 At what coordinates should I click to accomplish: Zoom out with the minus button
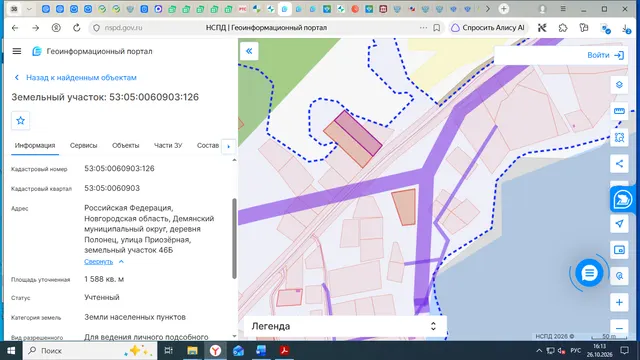[619, 328]
